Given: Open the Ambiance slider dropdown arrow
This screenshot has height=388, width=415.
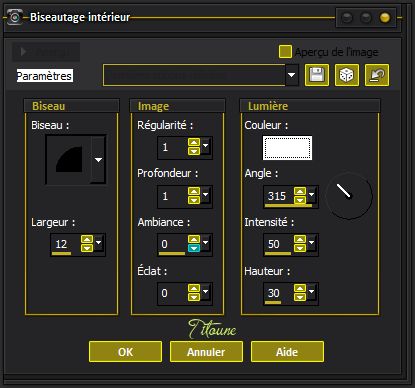Looking at the screenshot, I should [x=205, y=242].
